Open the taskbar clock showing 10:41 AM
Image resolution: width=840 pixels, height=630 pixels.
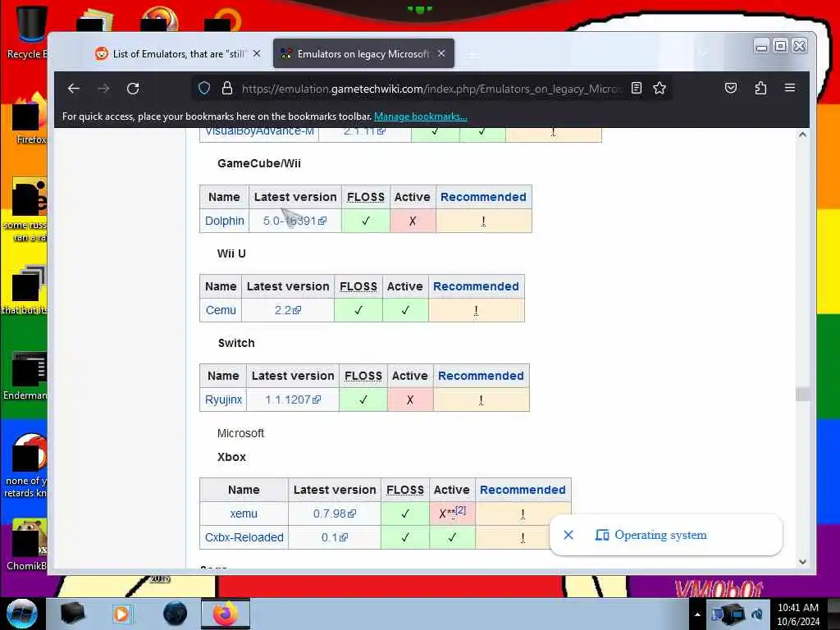coord(798,614)
